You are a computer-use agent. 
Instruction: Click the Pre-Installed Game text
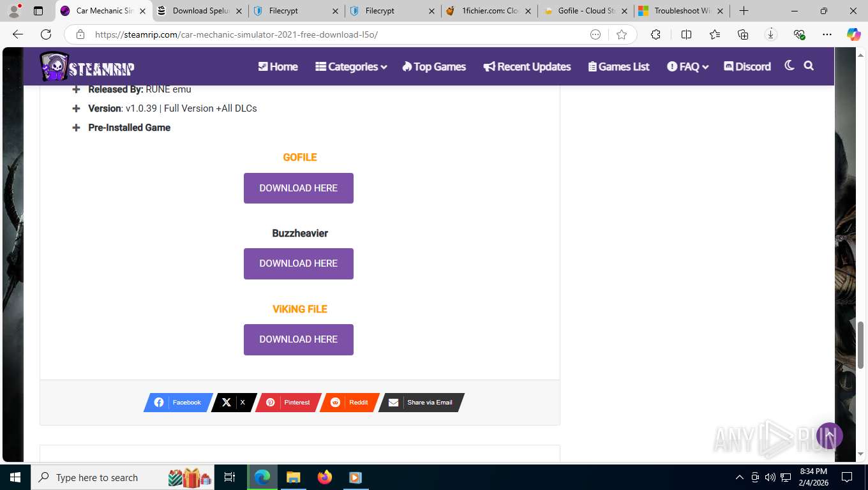tap(130, 128)
